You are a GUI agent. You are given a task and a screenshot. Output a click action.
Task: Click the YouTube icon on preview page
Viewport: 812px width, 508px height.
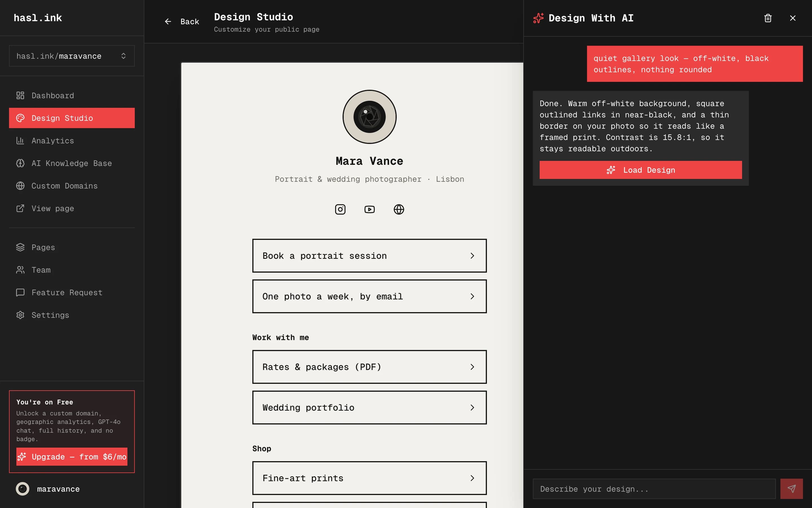[369, 209]
